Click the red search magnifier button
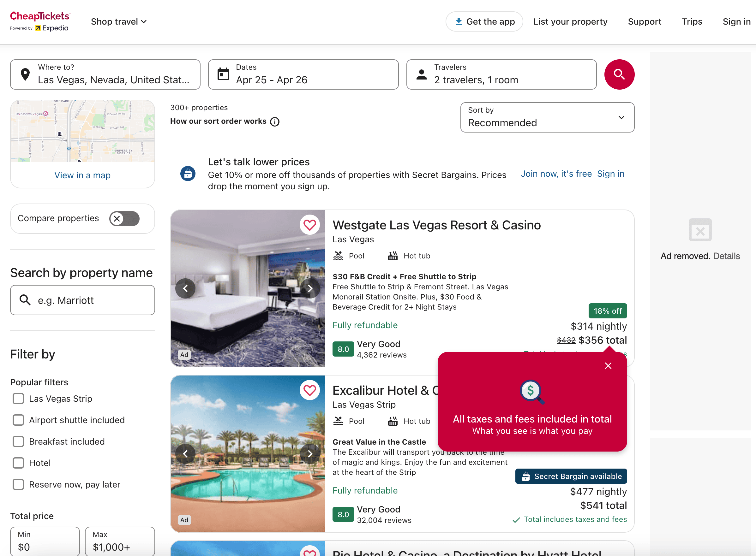756x556 pixels. click(x=619, y=74)
